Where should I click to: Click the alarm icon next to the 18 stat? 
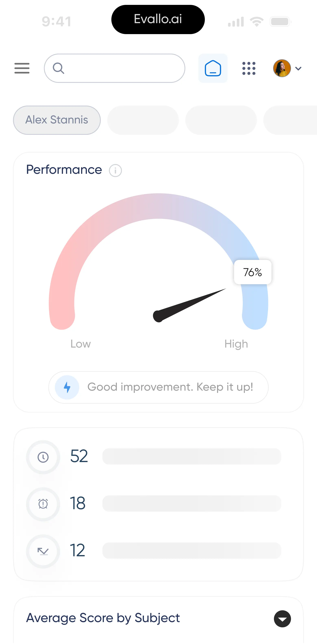(43, 504)
